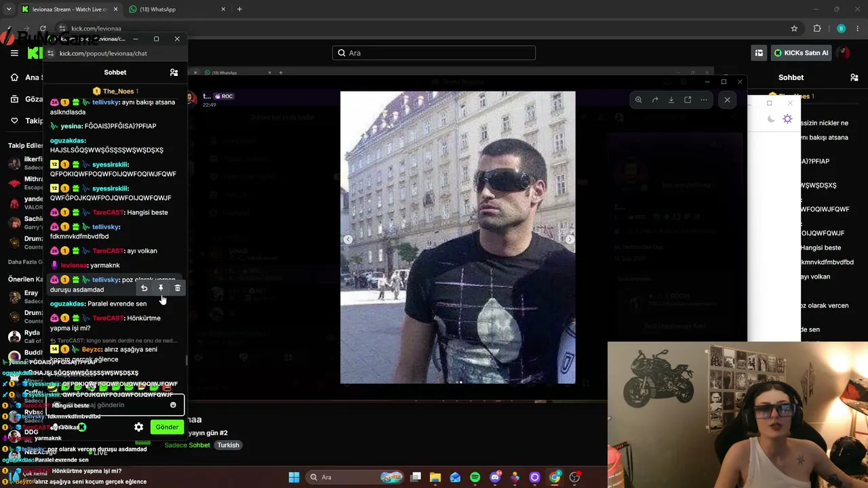Open the emoji picker in chat input
Image resolution: width=868 pixels, height=488 pixels.
tap(173, 405)
